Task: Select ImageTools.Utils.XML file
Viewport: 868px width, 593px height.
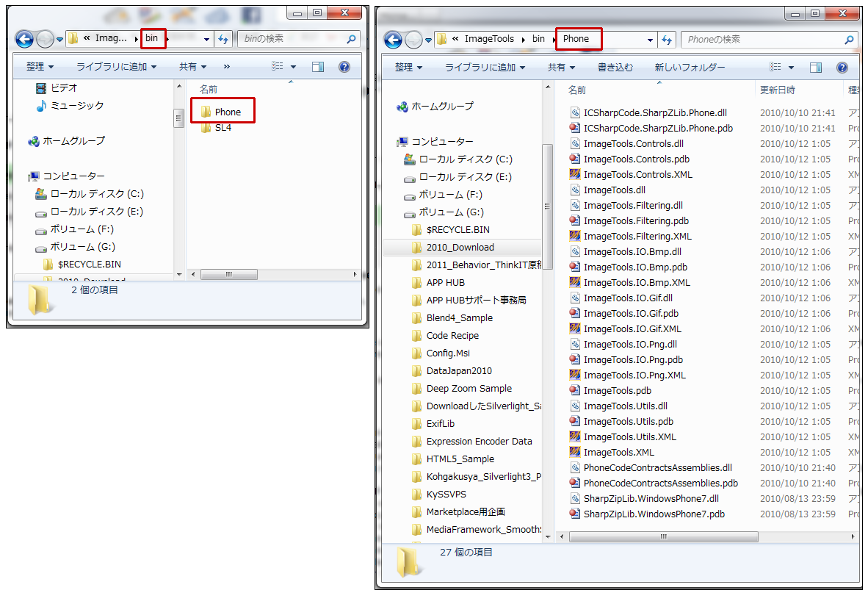Action: click(x=623, y=437)
